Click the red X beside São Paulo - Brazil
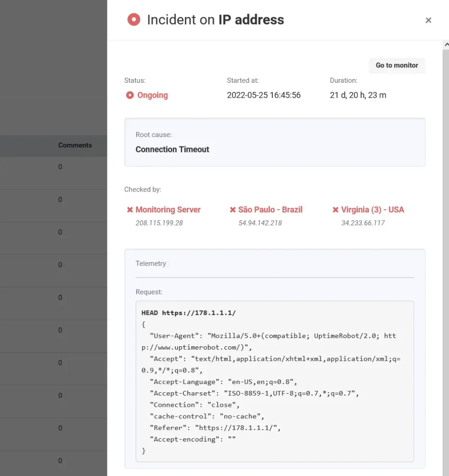The height and width of the screenshot is (476, 449). pos(233,210)
